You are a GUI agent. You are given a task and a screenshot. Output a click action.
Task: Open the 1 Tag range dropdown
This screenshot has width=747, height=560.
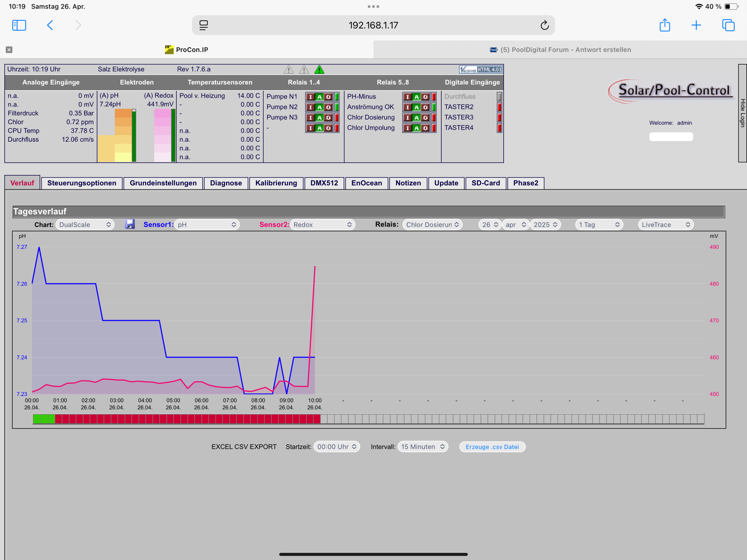point(599,225)
